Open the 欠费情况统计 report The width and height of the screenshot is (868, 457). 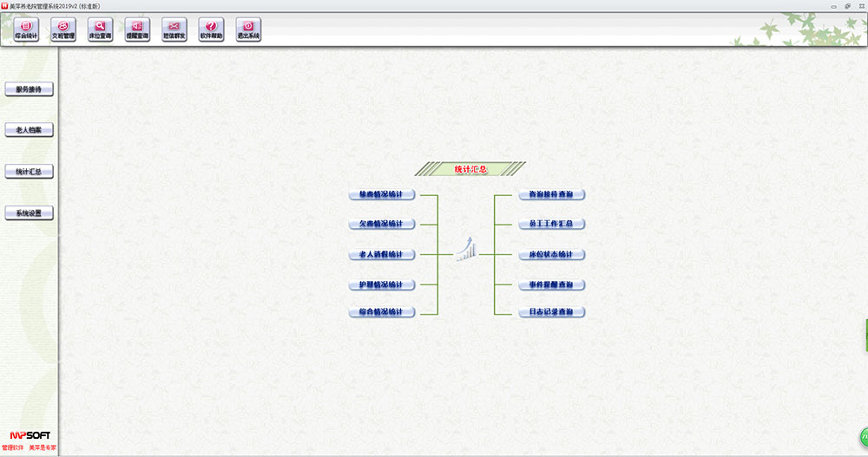(382, 225)
